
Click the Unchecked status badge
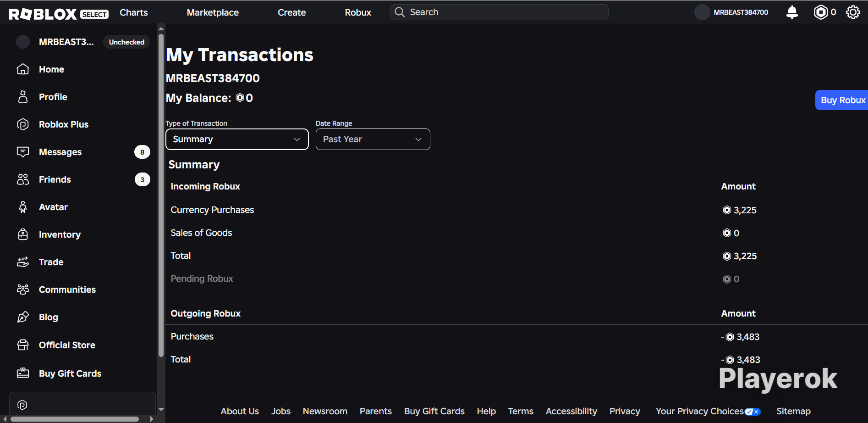click(126, 42)
